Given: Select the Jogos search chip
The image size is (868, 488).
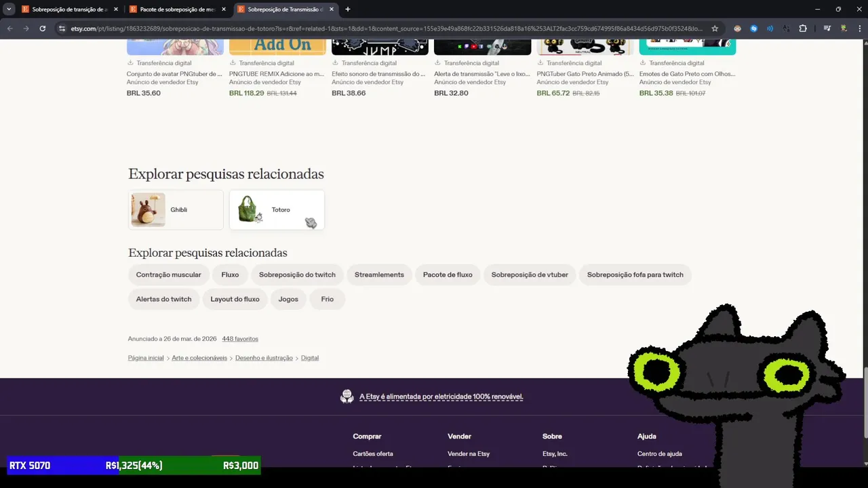Looking at the screenshot, I should [288, 299].
